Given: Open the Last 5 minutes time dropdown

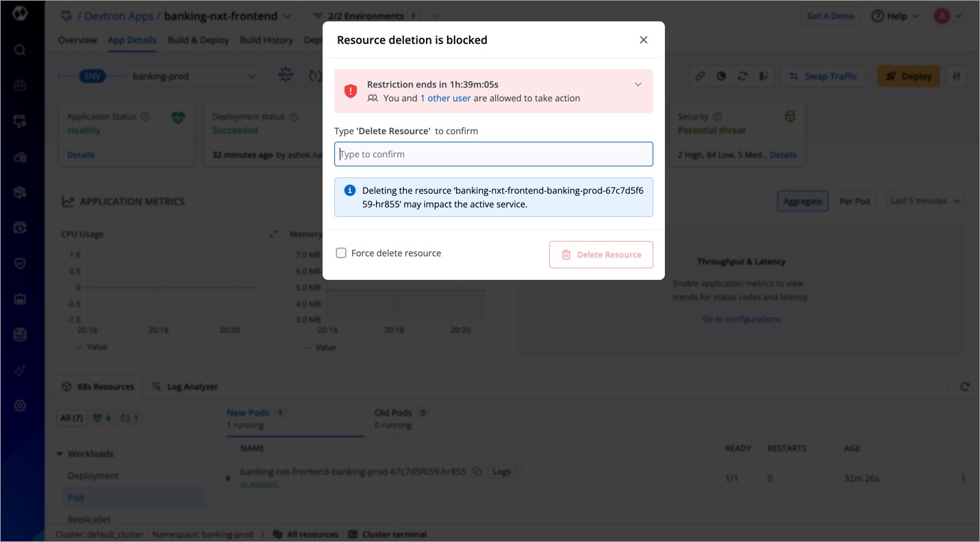Looking at the screenshot, I should [925, 201].
